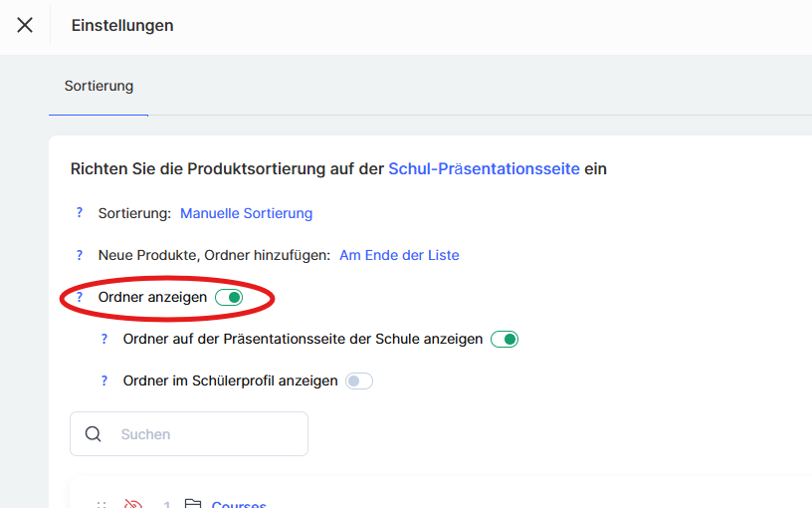The width and height of the screenshot is (812, 508).
Task: Close the Einstellungen settings panel
Action: point(25,25)
